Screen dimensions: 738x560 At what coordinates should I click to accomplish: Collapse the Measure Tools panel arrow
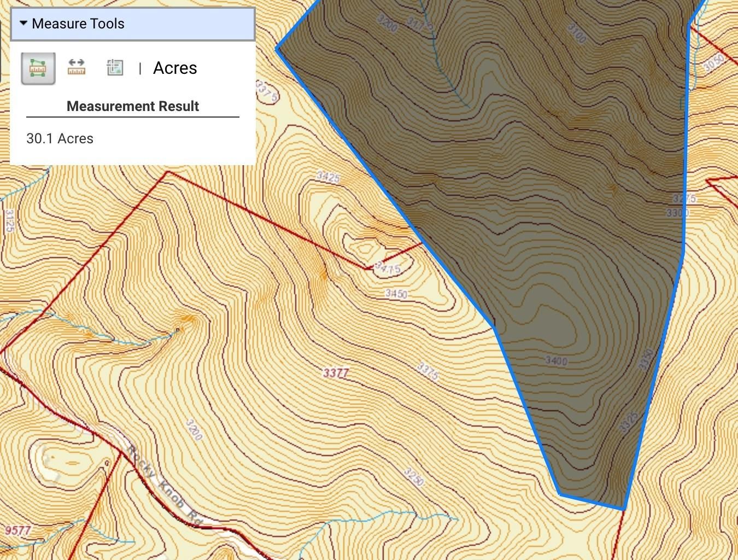click(x=23, y=24)
